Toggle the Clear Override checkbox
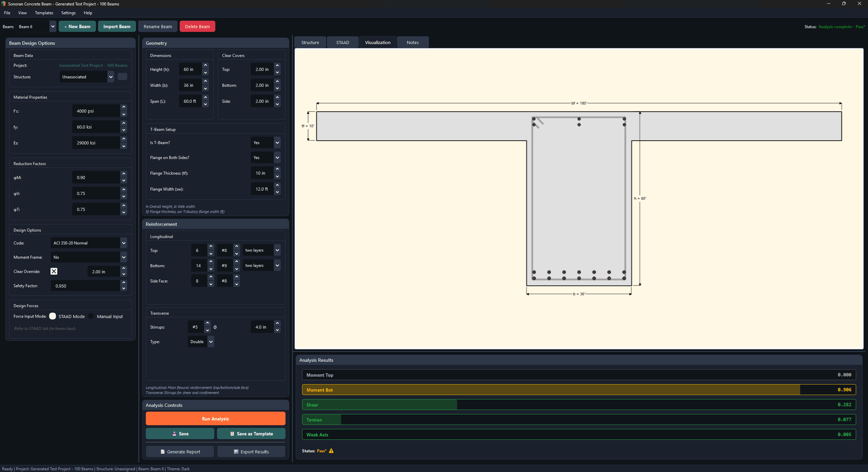Screen dimensions: 868x472 54,271
